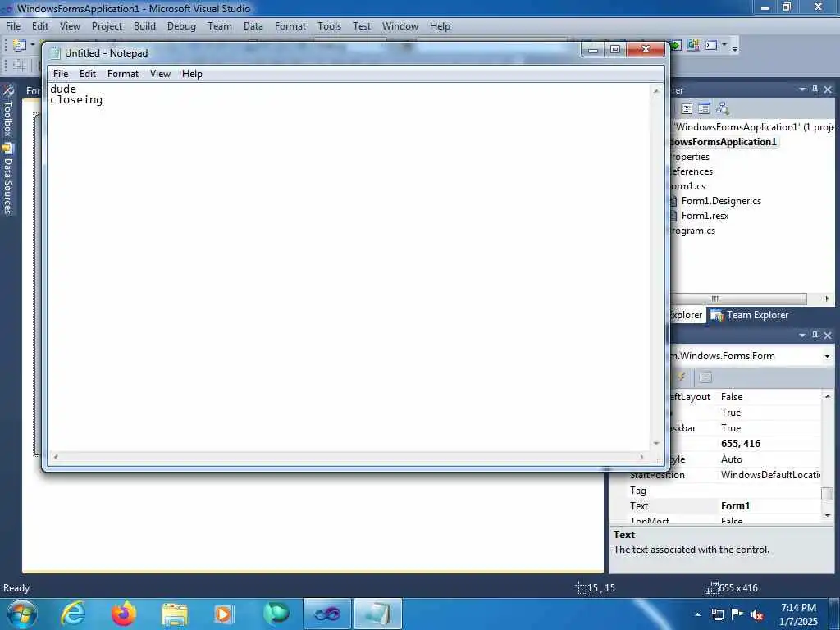The width and height of the screenshot is (840, 630).
Task: Switch to Visual Studio taskbar button
Action: point(326,614)
